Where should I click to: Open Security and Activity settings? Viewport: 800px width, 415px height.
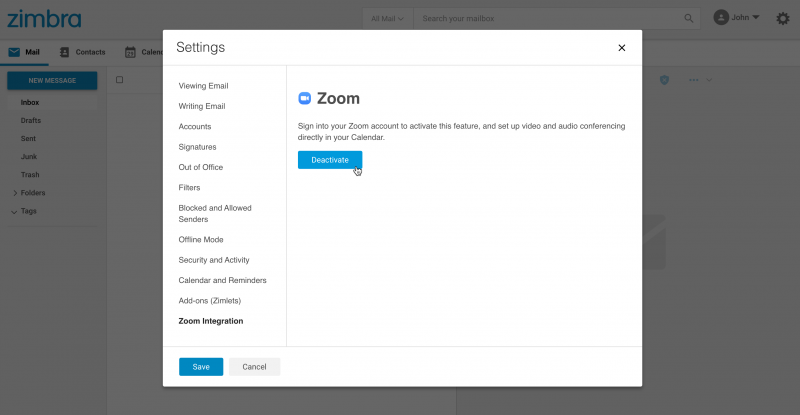[x=214, y=260]
